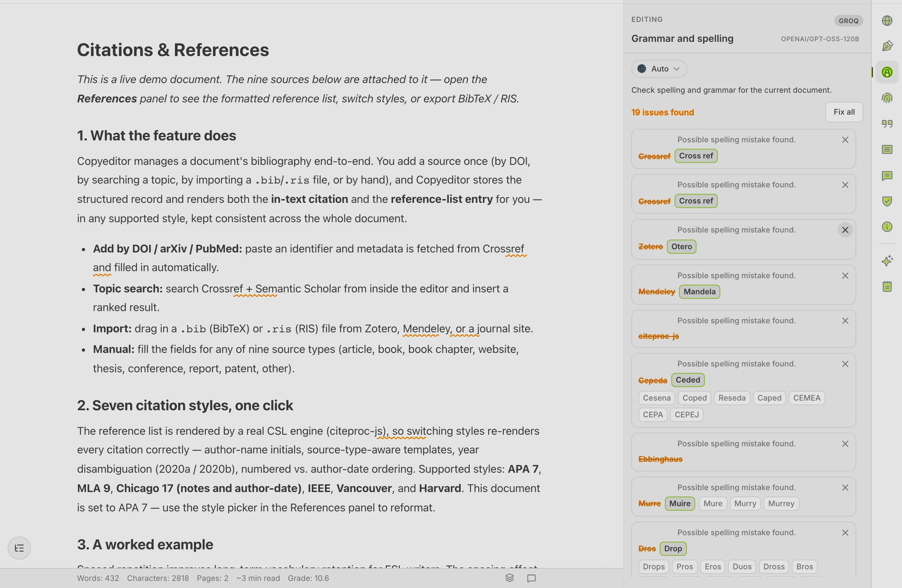Click Fix all button
Viewport: 902px width, 588px height.
click(844, 112)
